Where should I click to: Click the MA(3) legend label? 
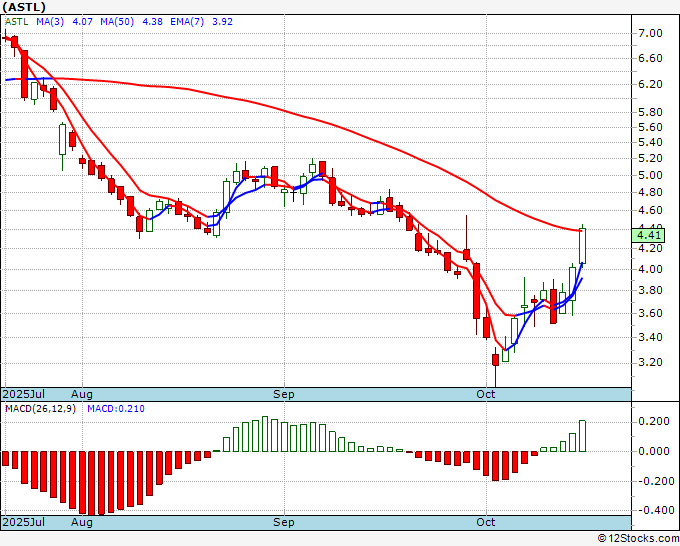(x=50, y=21)
